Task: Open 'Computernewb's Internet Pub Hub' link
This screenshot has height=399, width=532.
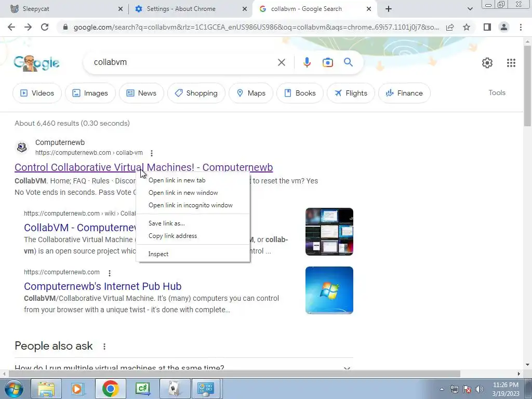Action: (x=102, y=286)
